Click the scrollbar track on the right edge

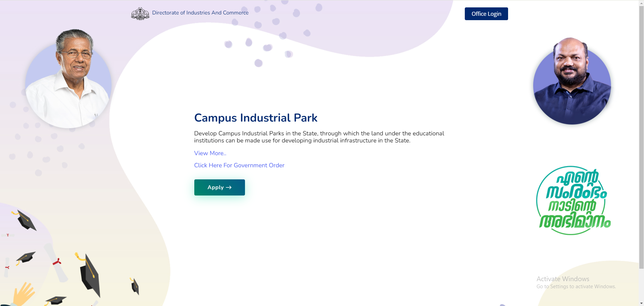641,151
